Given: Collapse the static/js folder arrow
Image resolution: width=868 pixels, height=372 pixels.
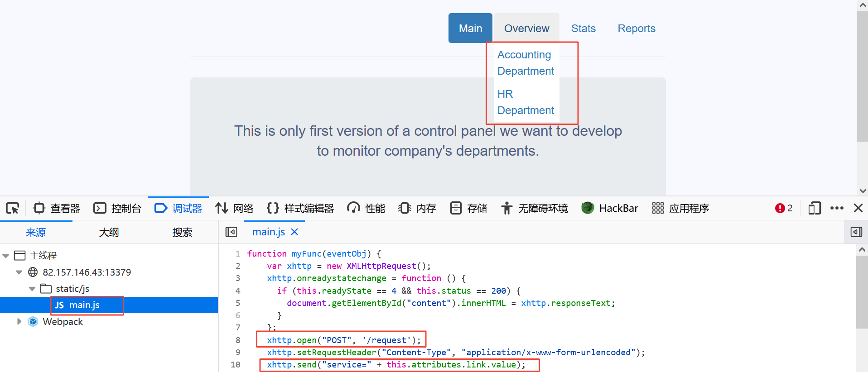Looking at the screenshot, I should (x=32, y=289).
